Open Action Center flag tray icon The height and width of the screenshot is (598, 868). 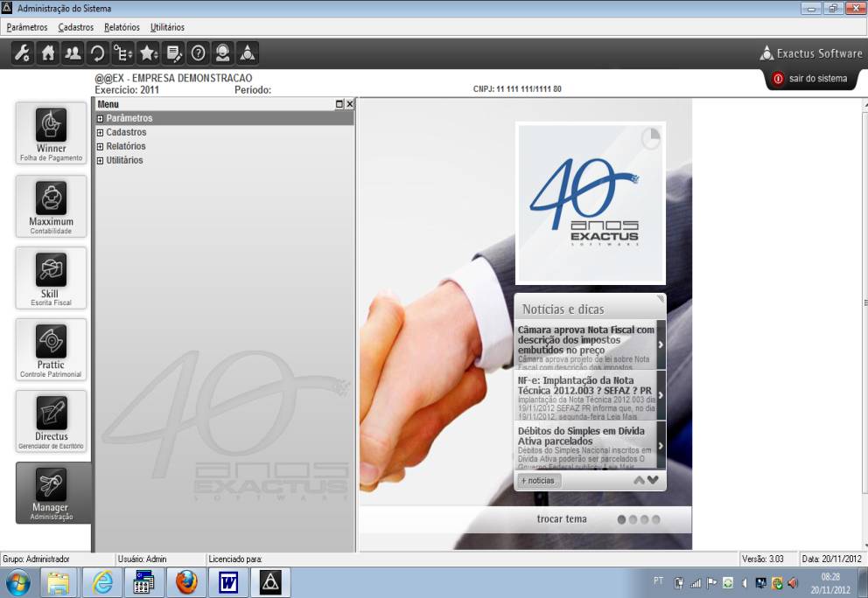click(712, 582)
